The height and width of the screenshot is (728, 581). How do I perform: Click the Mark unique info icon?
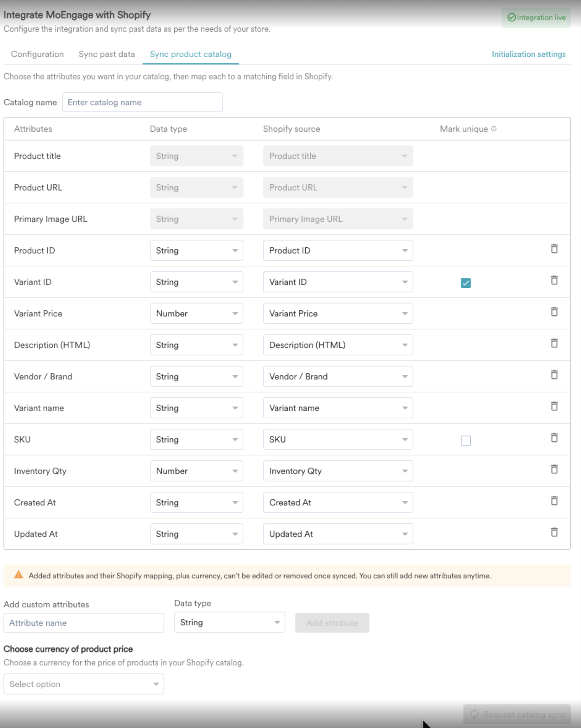tap(494, 129)
